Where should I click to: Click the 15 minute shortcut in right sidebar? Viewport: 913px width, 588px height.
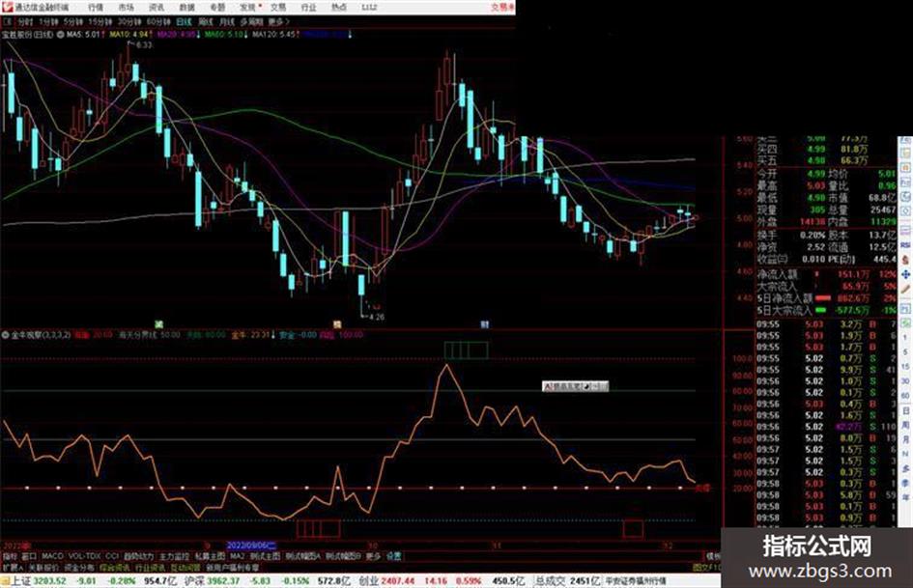coord(905,367)
